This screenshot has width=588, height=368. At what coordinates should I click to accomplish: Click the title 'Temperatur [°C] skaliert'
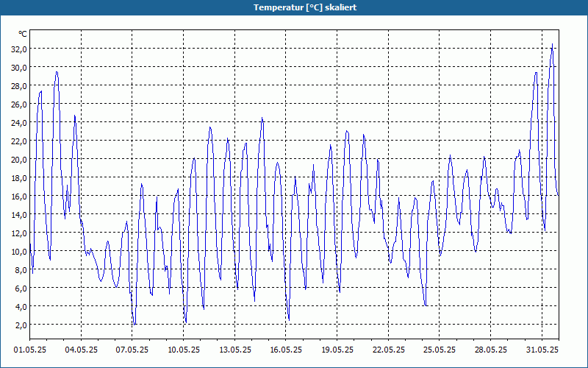305,7
